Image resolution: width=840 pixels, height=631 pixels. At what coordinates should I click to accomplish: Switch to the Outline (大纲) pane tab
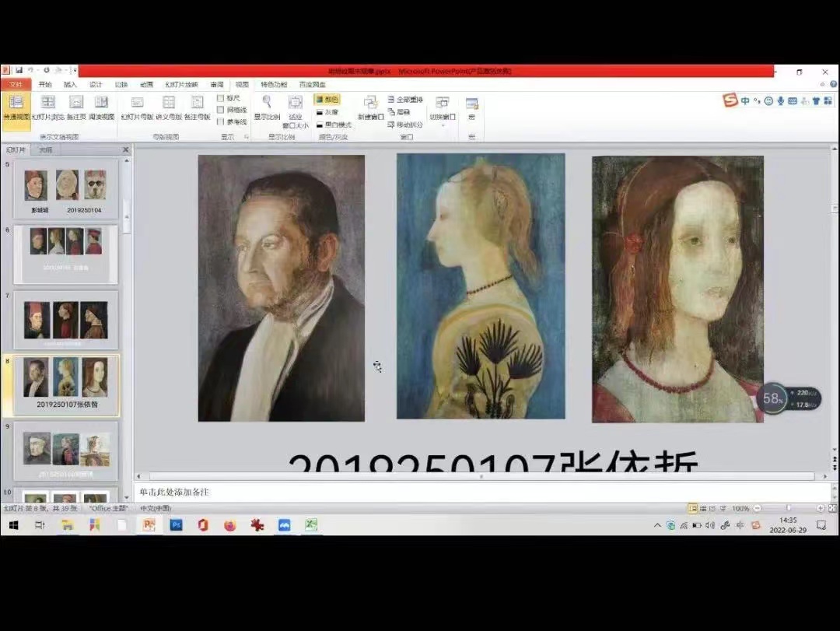click(x=46, y=149)
